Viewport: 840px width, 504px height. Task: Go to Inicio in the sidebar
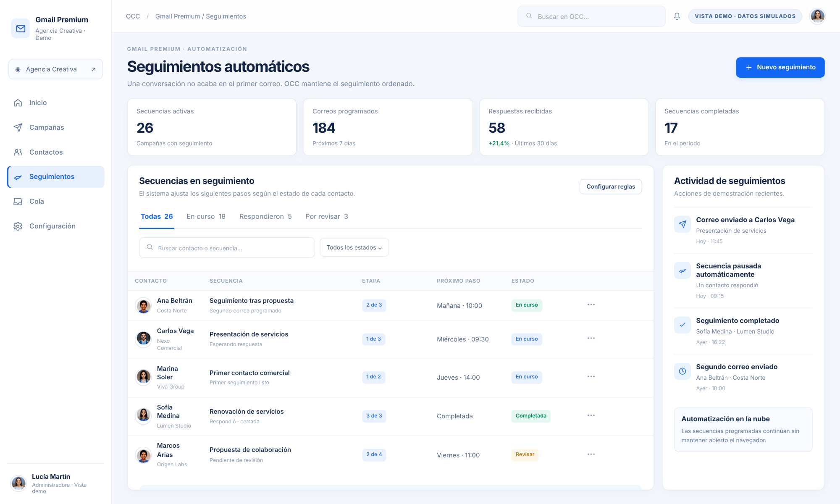55,103
